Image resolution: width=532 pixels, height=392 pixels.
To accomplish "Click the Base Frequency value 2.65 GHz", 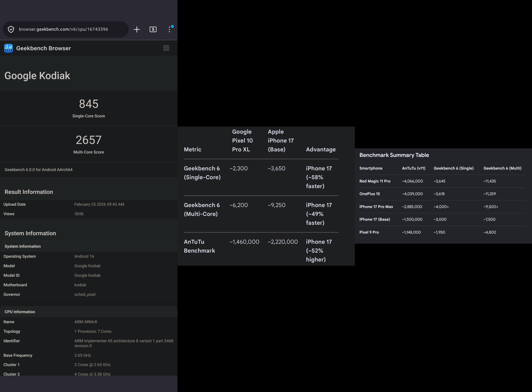I will (83, 355).
